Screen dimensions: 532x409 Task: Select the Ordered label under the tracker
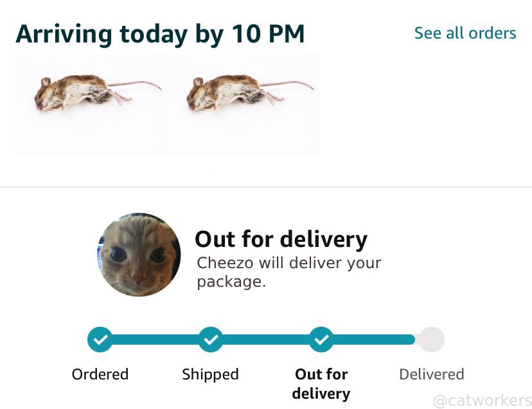tap(100, 374)
